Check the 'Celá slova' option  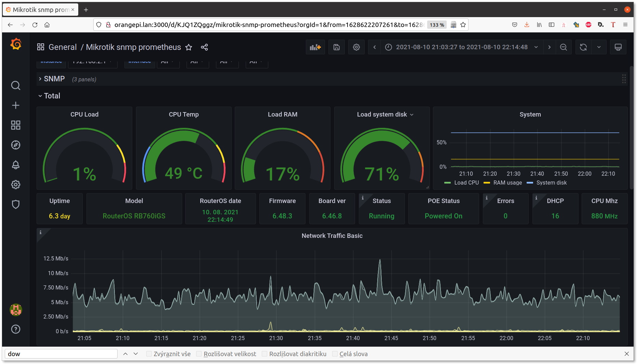[x=335, y=354]
